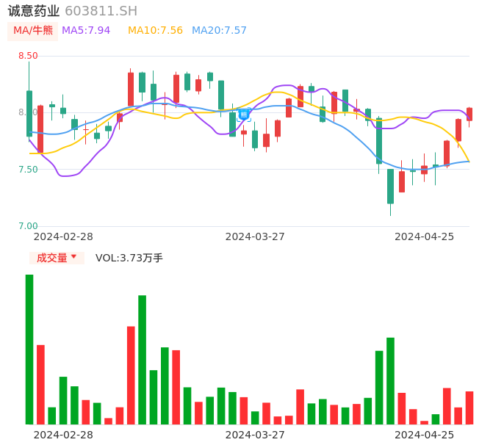Toggle the MA10:7.56 legend label
504x445 pixels.
pyautogui.click(x=155, y=31)
